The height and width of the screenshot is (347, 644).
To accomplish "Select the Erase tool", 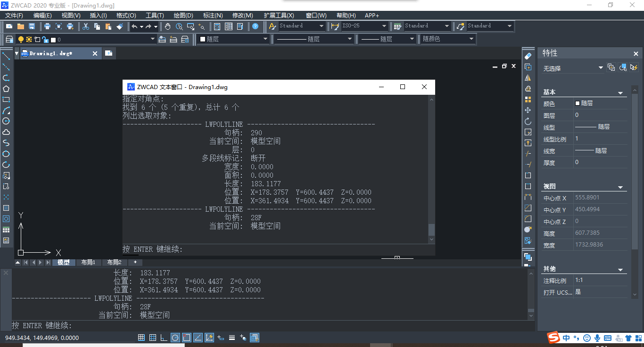I will 528,55.
